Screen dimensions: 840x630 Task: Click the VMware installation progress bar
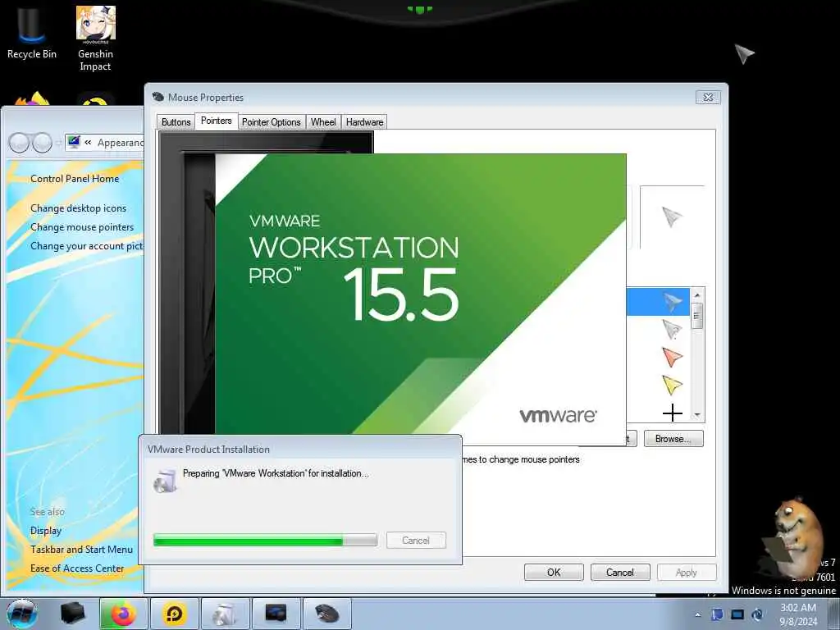click(x=265, y=540)
